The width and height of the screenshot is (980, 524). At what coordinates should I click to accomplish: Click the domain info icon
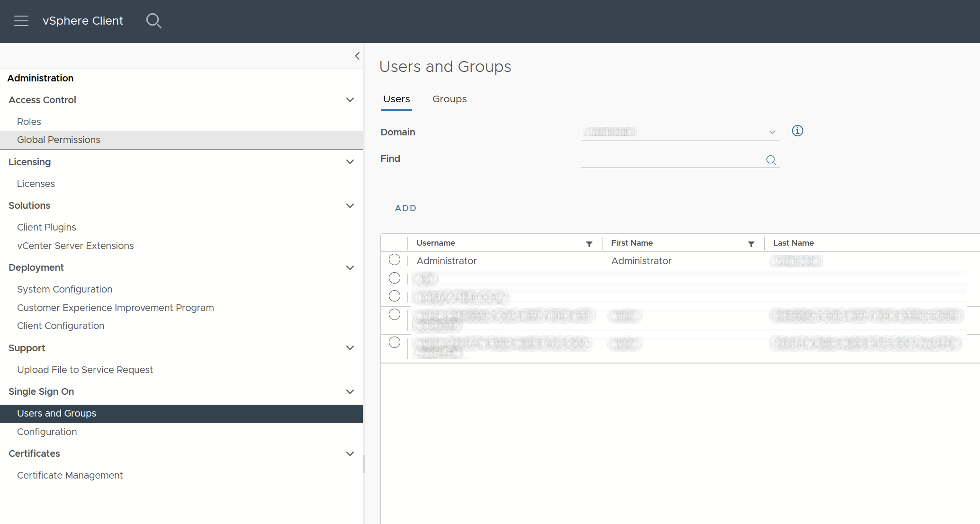tap(797, 131)
